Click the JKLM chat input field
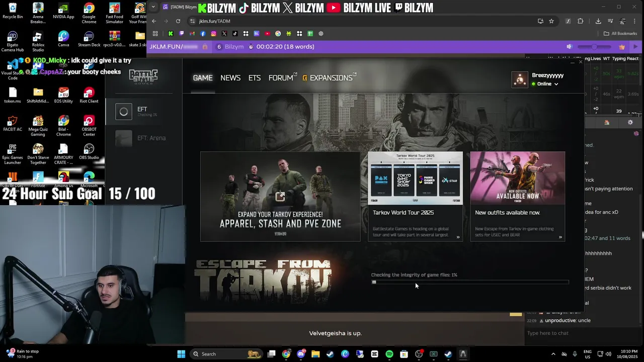 [584, 333]
